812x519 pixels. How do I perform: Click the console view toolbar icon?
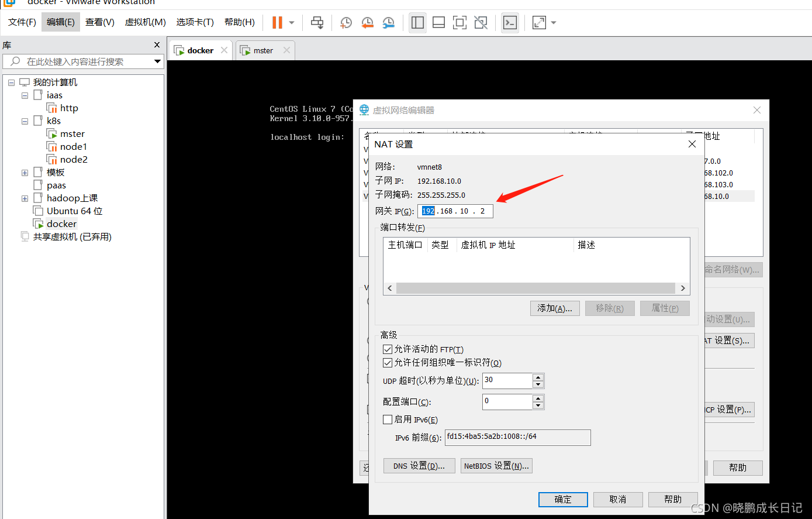coord(510,22)
